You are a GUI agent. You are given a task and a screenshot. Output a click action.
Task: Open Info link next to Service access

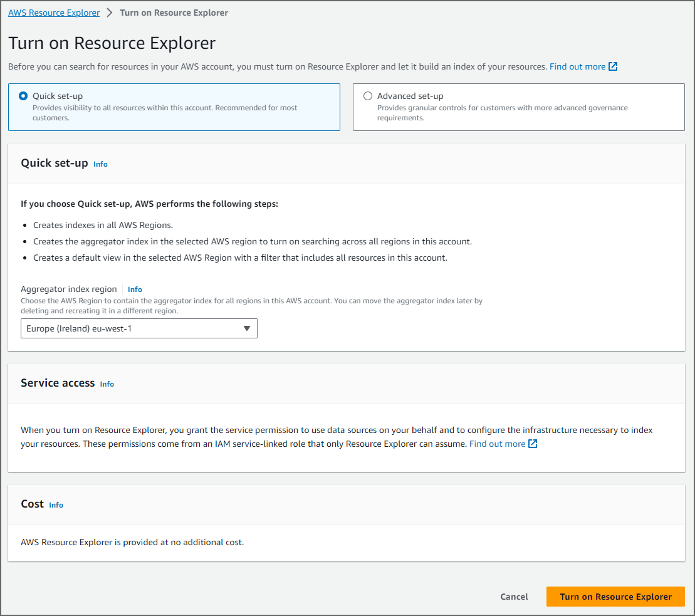107,384
